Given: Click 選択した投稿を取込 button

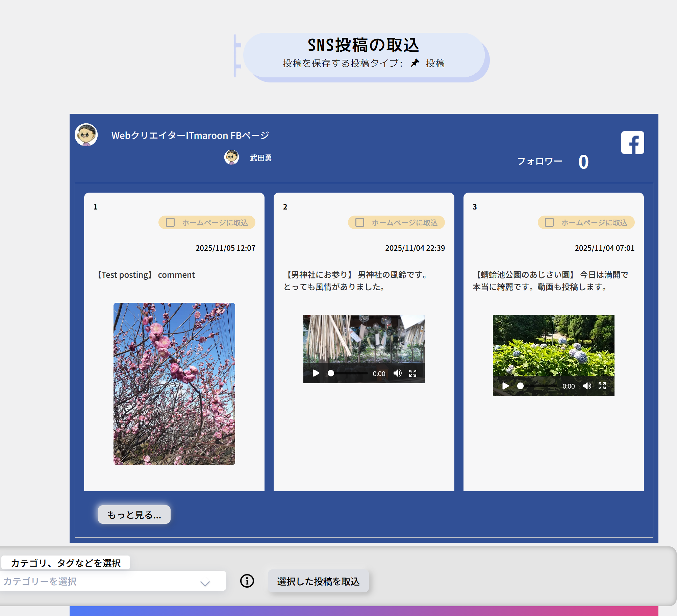Looking at the screenshot, I should pos(318,581).
